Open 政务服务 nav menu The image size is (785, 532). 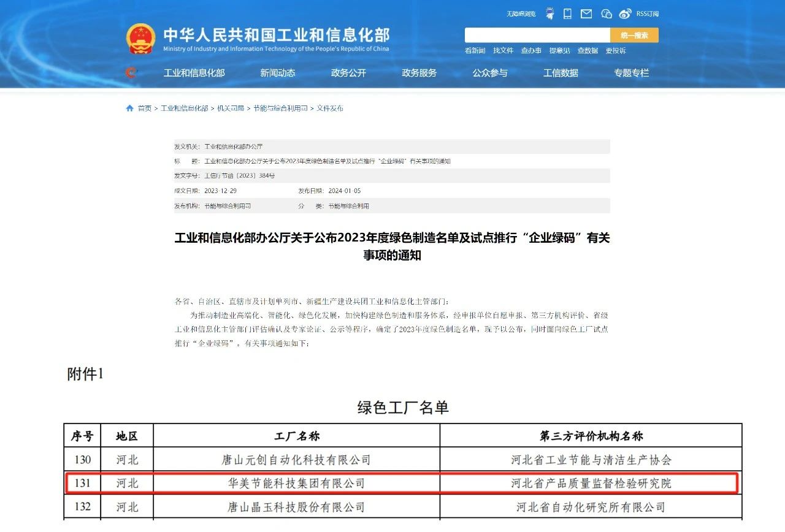[419, 73]
